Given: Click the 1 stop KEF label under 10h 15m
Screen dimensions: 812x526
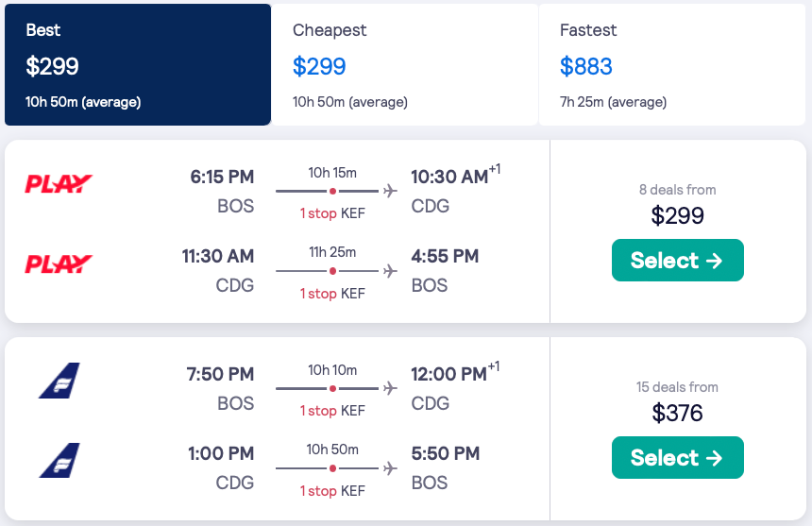Looking at the screenshot, I should coord(332,213).
